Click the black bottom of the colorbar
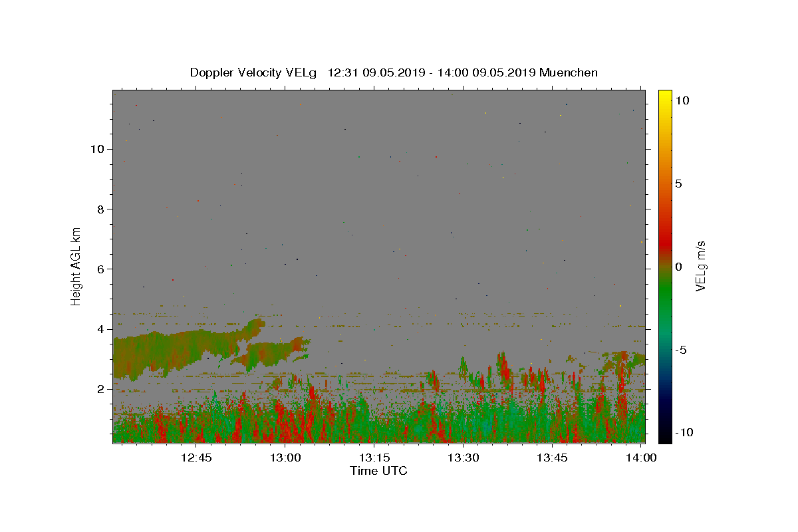 [x=664, y=436]
